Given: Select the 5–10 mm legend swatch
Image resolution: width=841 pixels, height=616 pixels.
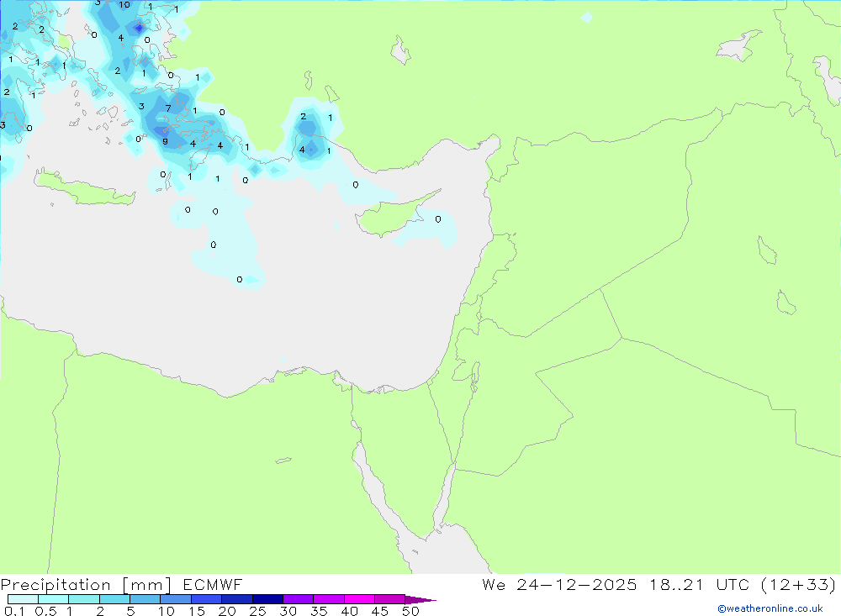Looking at the screenshot, I should (x=145, y=599).
